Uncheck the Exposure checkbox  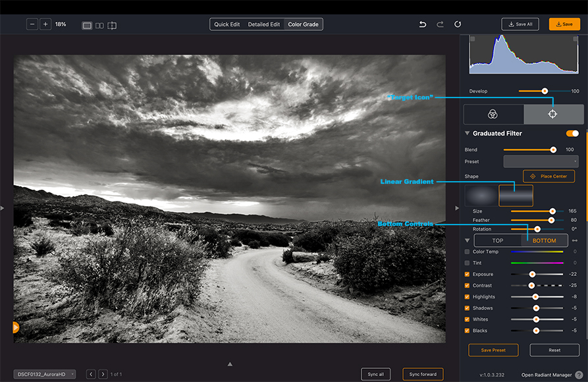coord(467,274)
